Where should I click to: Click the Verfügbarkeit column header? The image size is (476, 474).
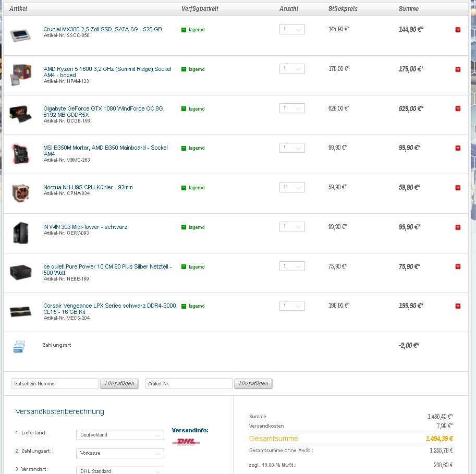point(200,9)
